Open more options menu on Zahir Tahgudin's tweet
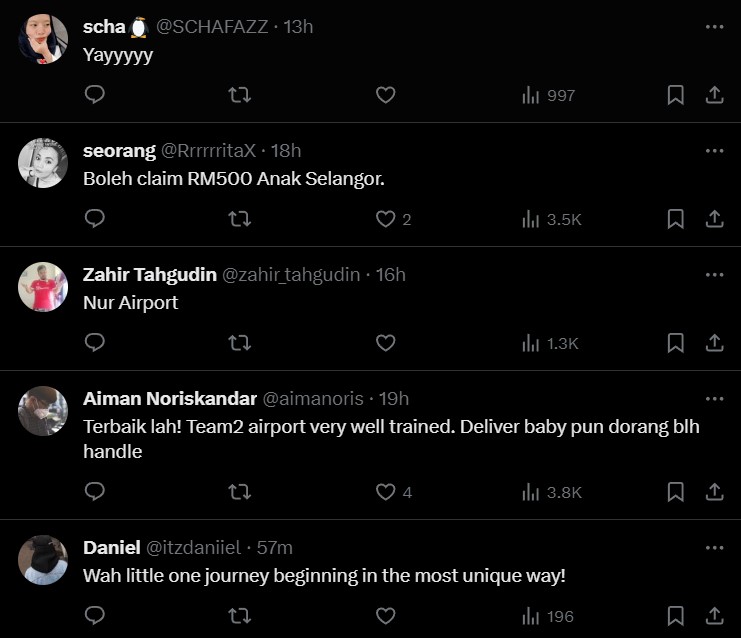This screenshot has width=741, height=638. click(714, 275)
